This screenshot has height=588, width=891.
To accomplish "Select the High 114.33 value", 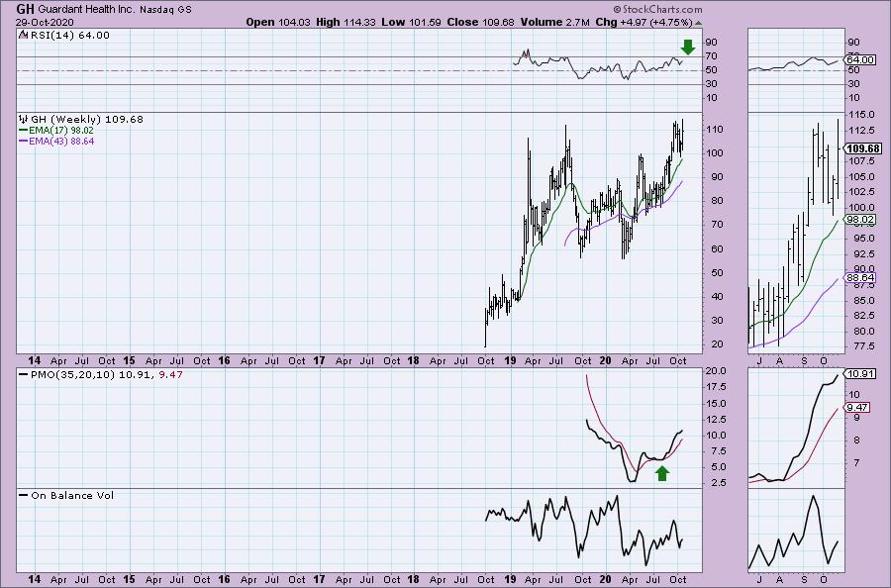I will (x=346, y=22).
